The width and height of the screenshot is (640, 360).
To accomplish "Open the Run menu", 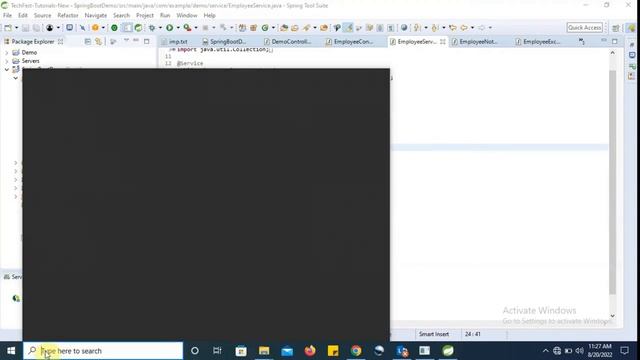I will (x=165, y=16).
